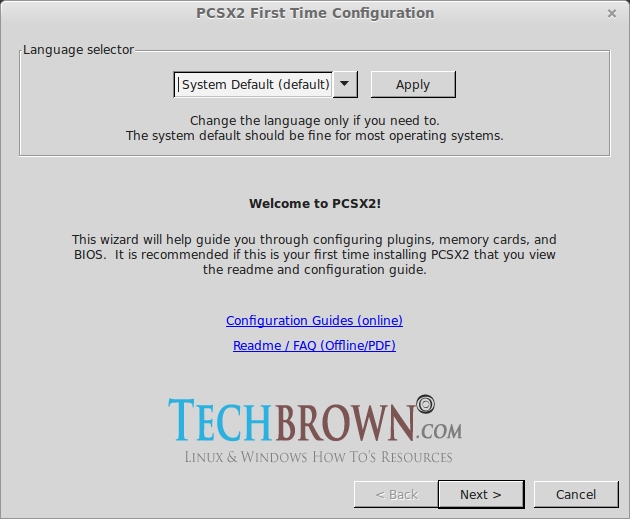Click the greyed-out < Back button

click(x=396, y=494)
